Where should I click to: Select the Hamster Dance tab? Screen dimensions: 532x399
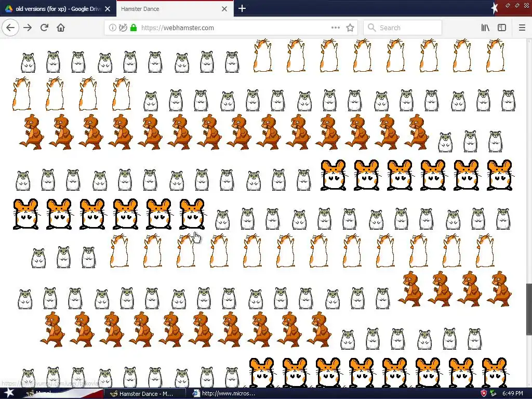point(175,9)
